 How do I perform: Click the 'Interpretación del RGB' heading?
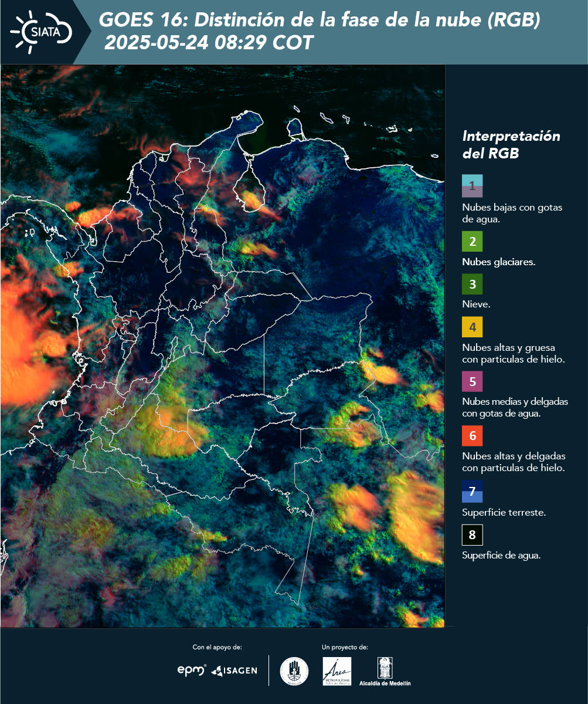511,145
